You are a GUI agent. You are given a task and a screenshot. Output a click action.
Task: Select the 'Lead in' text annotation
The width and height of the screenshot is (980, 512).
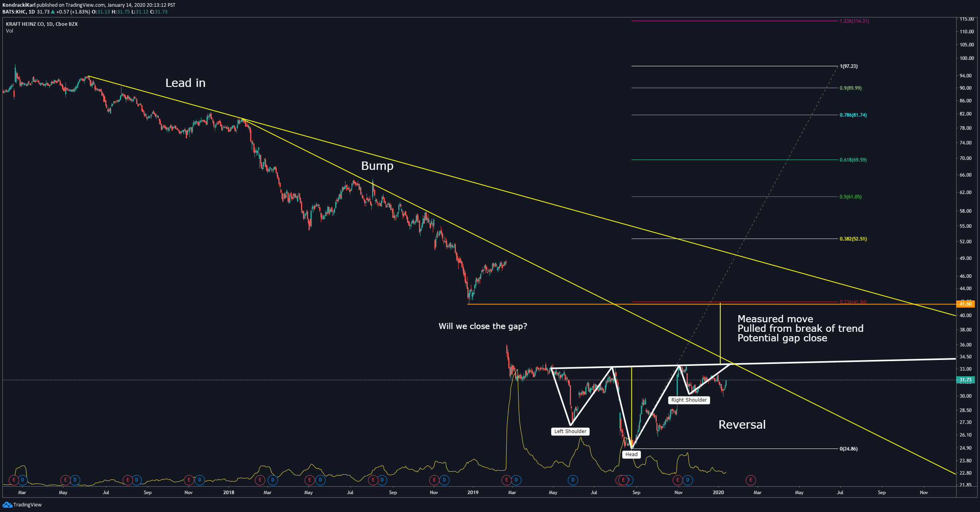pyautogui.click(x=185, y=83)
